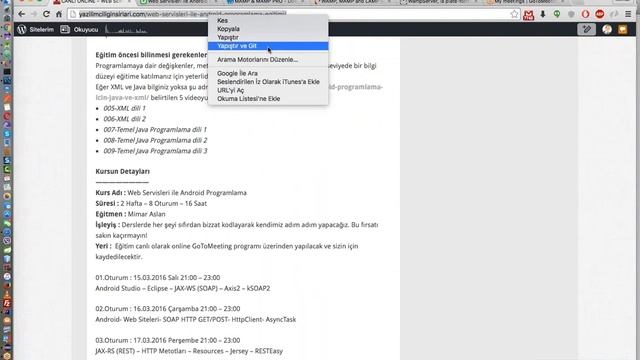Open Arama Motorlarını Düzenle... entry
The width and height of the screenshot is (640, 360).
tap(268, 60)
